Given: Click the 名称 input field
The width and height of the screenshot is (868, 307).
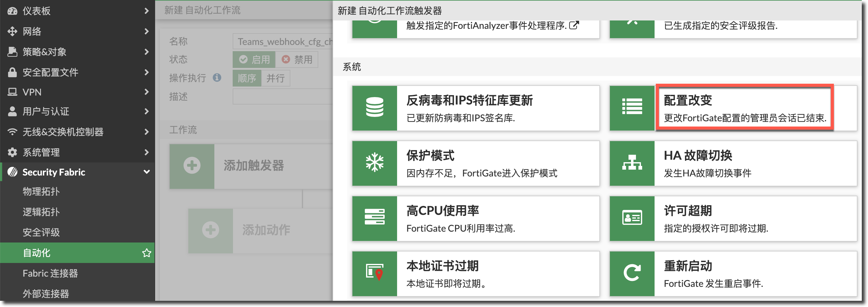Looking at the screenshot, I should coord(283,42).
